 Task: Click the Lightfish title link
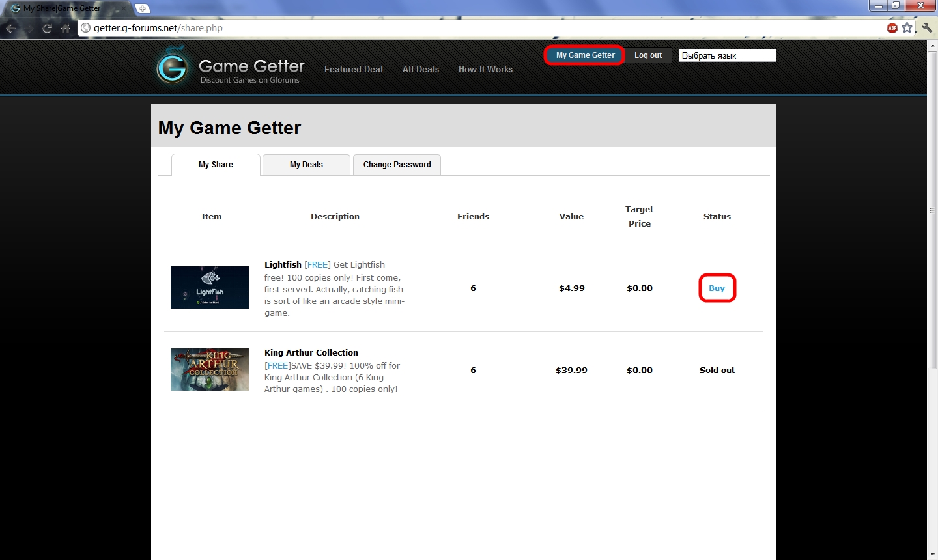pos(283,264)
